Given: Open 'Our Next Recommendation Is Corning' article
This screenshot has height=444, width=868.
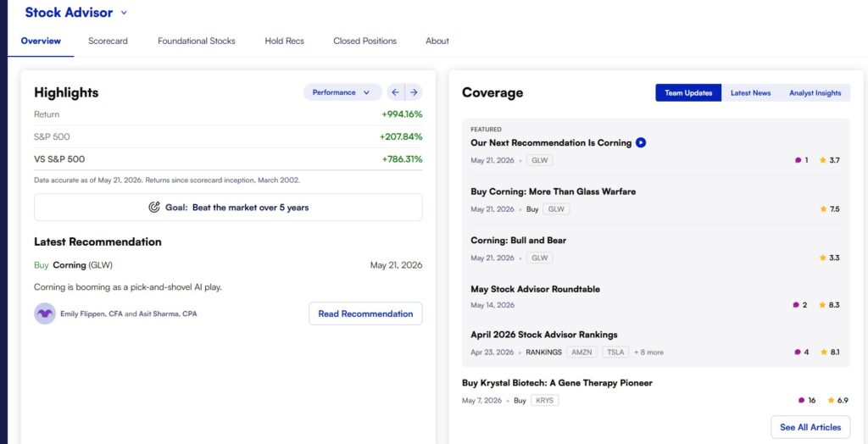Looking at the screenshot, I should tap(551, 143).
